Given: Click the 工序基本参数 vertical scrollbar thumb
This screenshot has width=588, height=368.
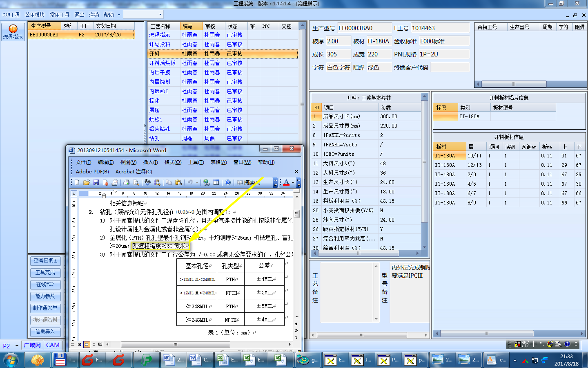Looking at the screenshot, I should pyautogui.click(x=425, y=162).
